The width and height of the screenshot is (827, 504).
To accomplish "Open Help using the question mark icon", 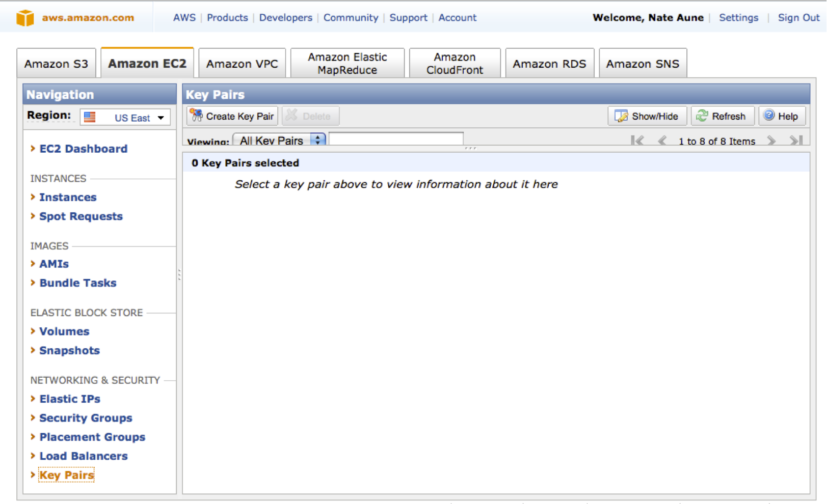I will coord(769,116).
